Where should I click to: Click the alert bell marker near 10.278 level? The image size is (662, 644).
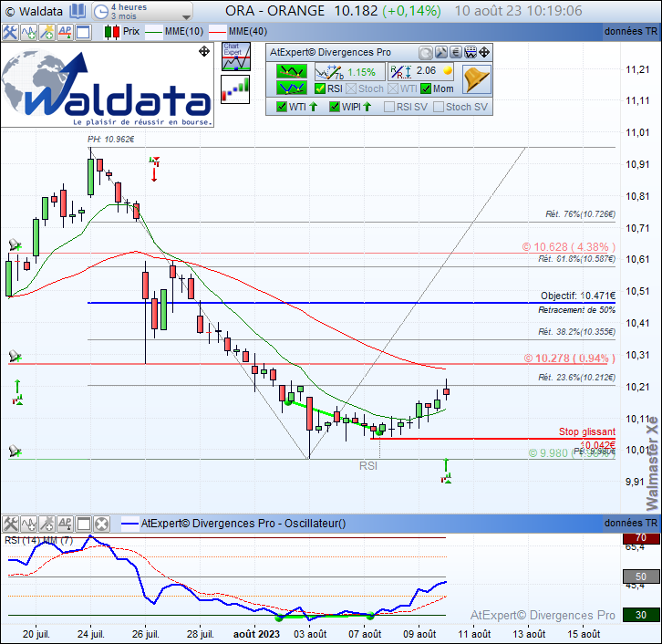coord(15,356)
